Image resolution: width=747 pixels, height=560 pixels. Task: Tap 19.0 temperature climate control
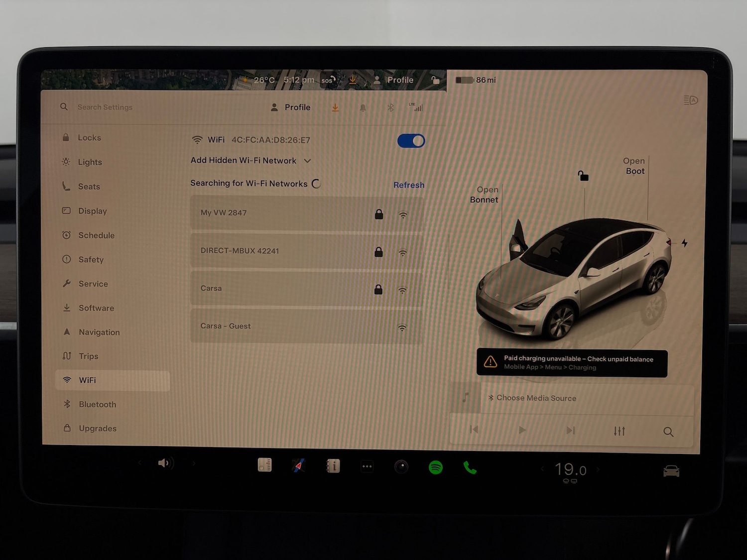(571, 469)
